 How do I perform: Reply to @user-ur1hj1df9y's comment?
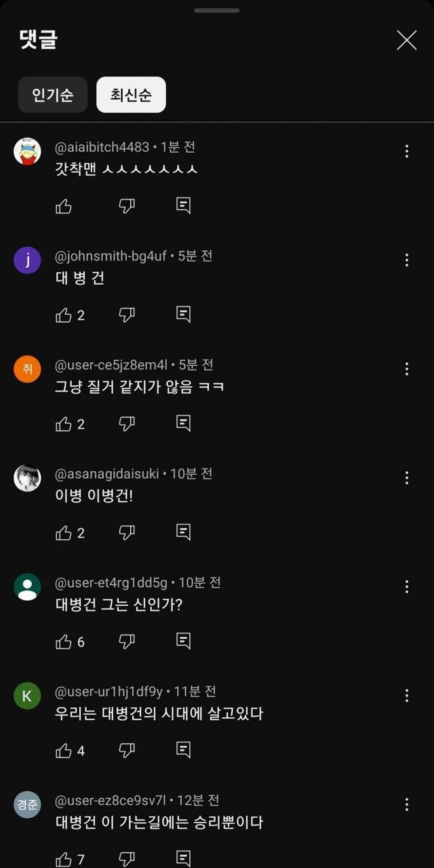tap(183, 749)
